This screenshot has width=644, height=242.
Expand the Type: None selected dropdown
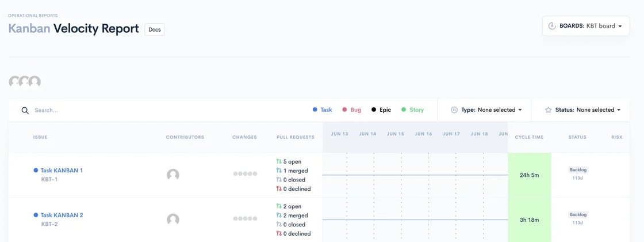(x=486, y=110)
